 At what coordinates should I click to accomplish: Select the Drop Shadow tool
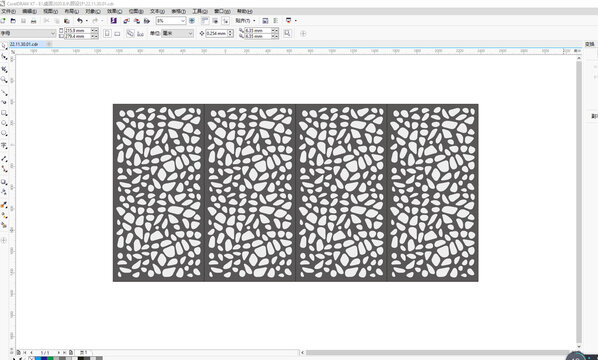[x=4, y=182]
